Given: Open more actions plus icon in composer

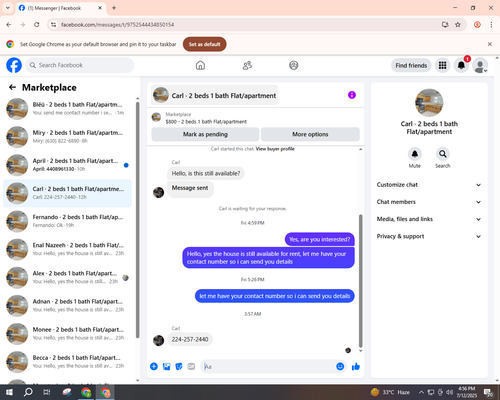Looking at the screenshot, I should 154,367.
